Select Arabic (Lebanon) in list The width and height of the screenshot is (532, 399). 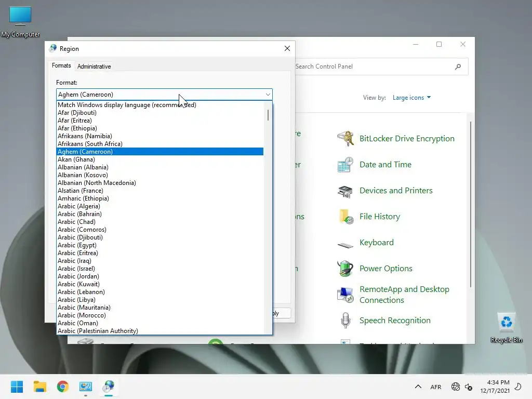pyautogui.click(x=160, y=292)
